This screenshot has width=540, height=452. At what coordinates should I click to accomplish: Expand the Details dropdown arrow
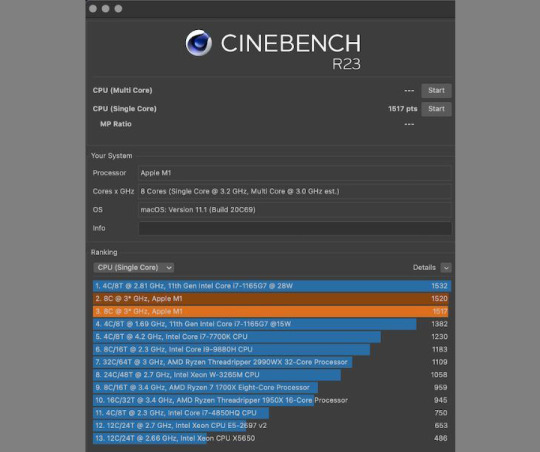[446, 268]
